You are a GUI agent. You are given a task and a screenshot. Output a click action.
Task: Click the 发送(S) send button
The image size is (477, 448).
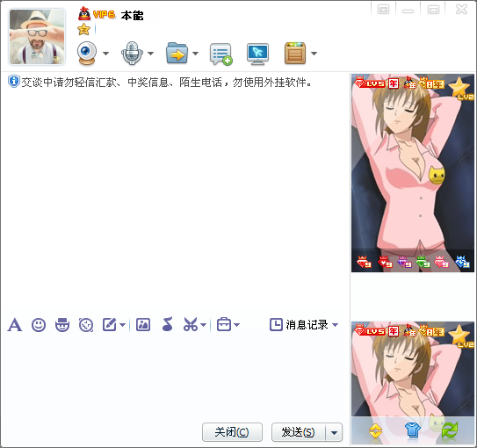click(x=299, y=432)
